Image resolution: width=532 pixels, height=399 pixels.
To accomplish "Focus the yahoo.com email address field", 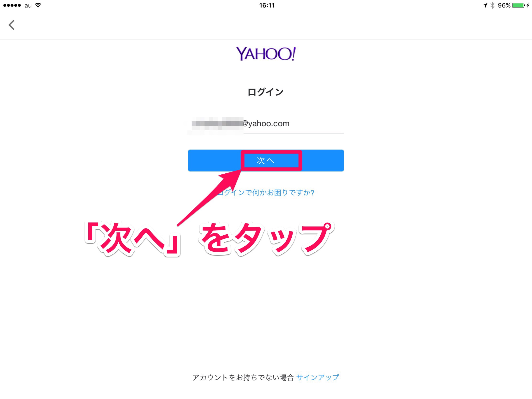I will pos(266,124).
